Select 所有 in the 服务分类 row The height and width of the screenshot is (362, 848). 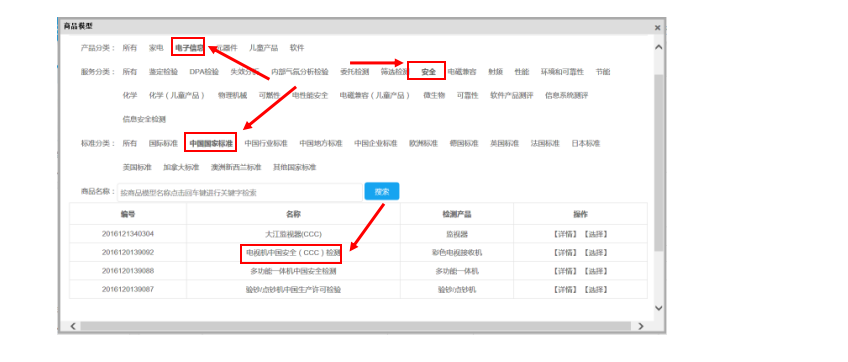(x=130, y=71)
